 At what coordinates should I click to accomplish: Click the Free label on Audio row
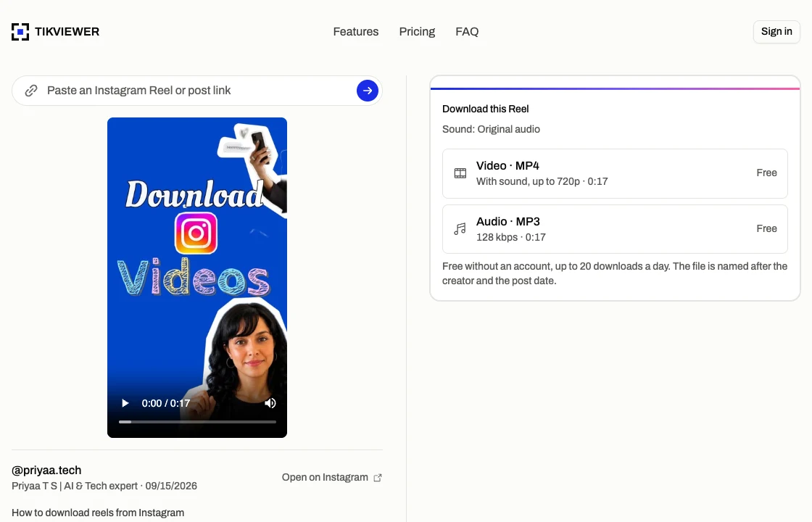pos(766,229)
